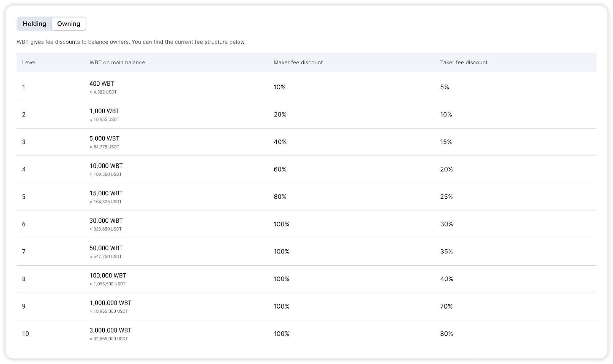
Task: Click the WBT on main balance header
Action: [117, 62]
